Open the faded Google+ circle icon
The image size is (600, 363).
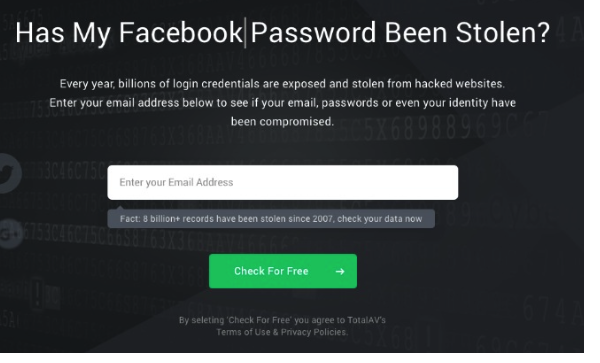[11, 234]
